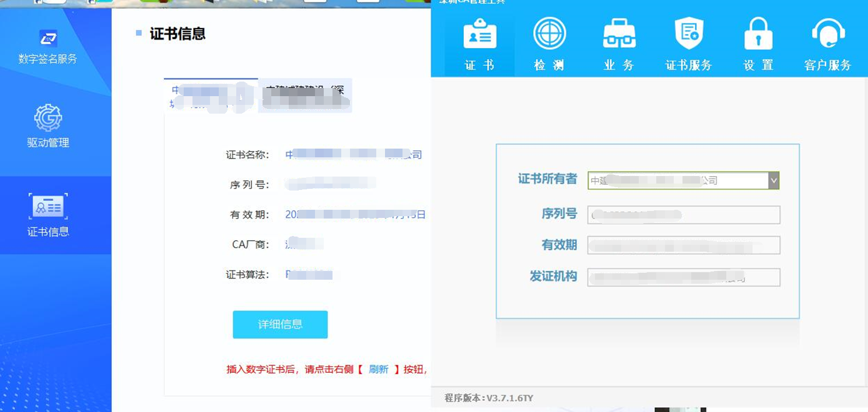Click the 有效期 date value on left
Screen dimensions: 868x412
(355, 214)
